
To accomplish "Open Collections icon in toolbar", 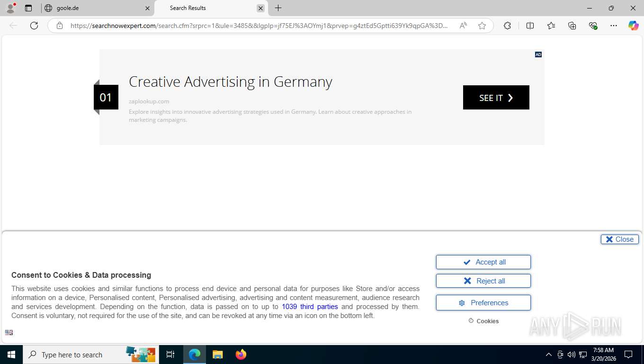I will 572,26.
